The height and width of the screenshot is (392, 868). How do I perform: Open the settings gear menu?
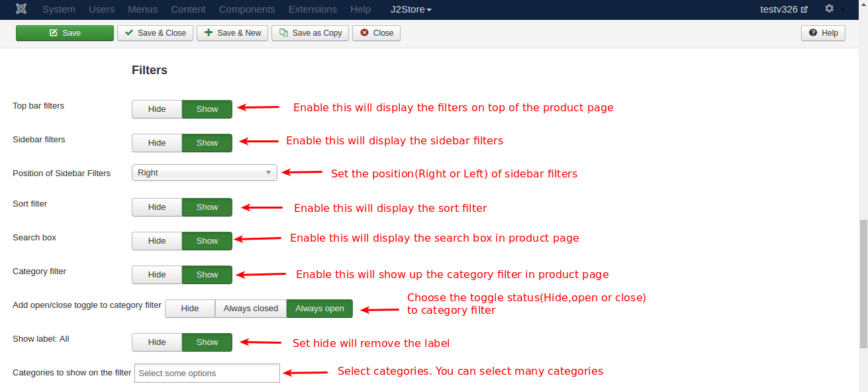[x=829, y=9]
